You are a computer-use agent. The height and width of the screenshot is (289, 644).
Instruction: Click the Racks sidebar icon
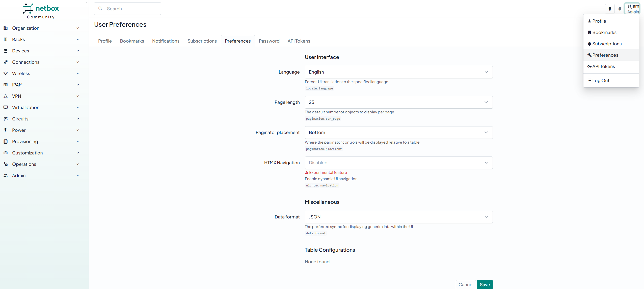click(x=6, y=39)
